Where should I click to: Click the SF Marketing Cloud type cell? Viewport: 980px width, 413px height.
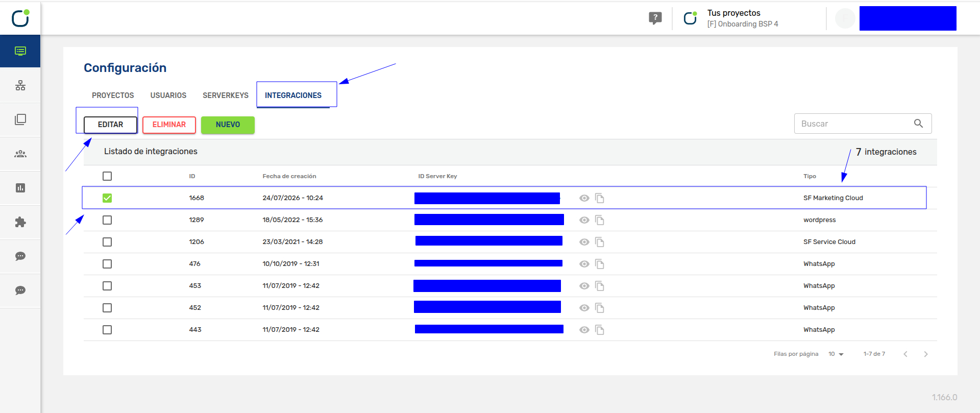click(x=833, y=198)
